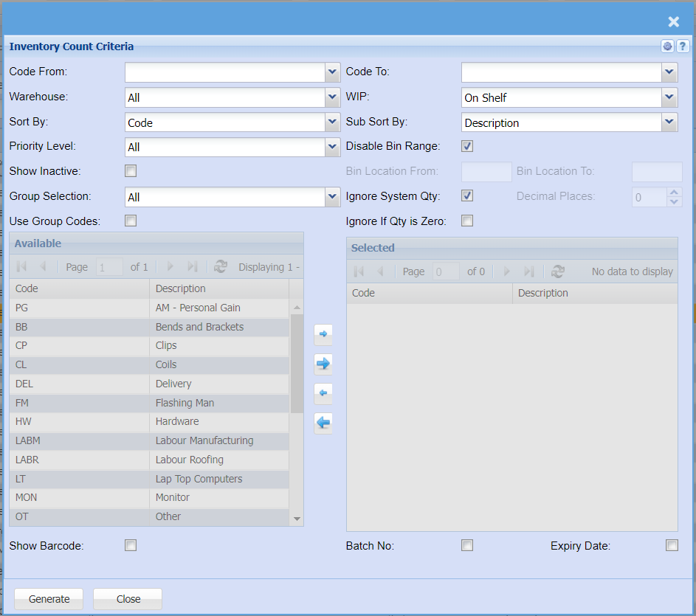Click the move all left large arrow

(x=323, y=423)
